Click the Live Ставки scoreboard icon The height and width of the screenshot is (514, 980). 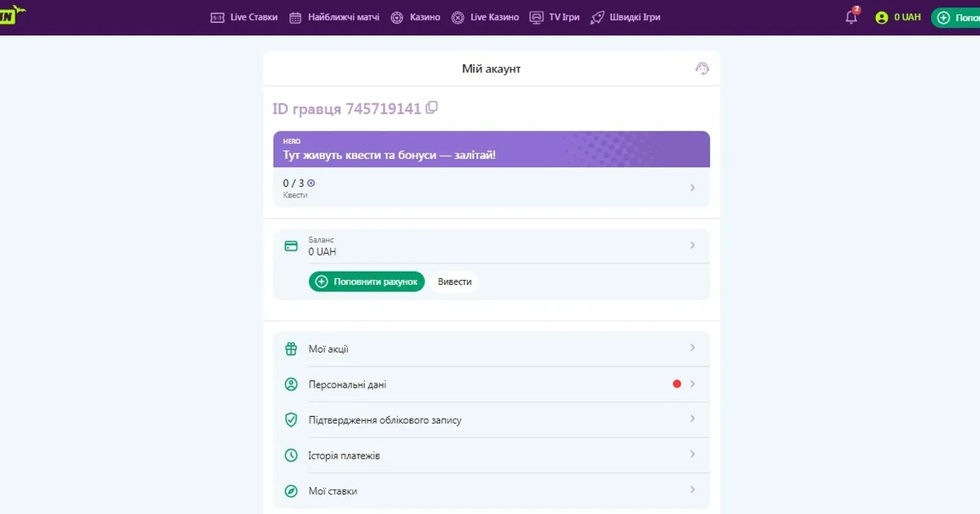pyautogui.click(x=217, y=17)
